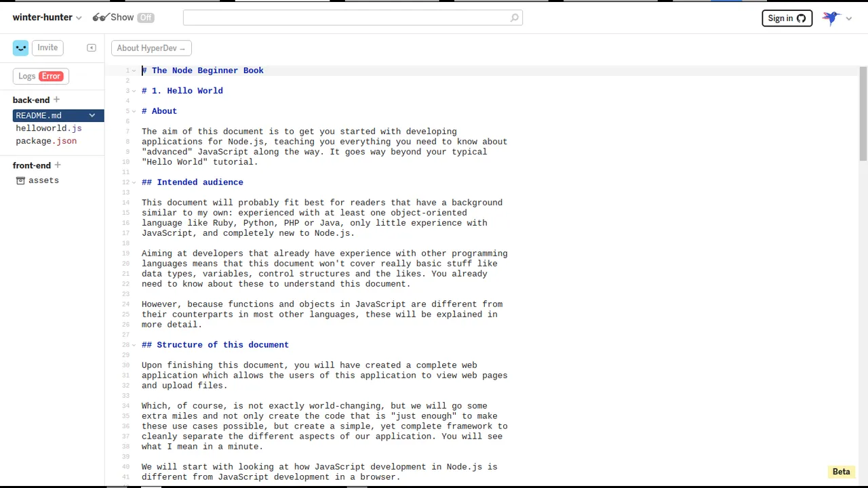868x488 pixels.
Task: Fold line 1 heading section
Action: pyautogui.click(x=134, y=70)
